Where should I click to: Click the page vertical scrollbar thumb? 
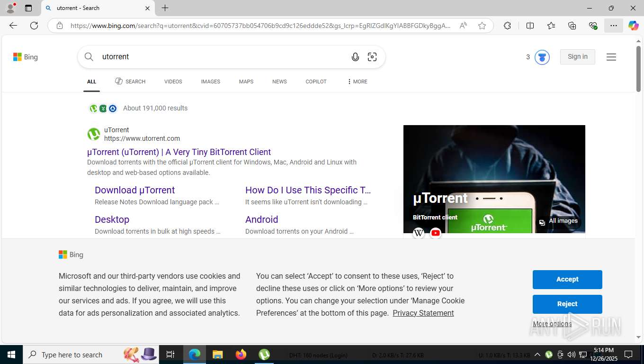pos(638,69)
